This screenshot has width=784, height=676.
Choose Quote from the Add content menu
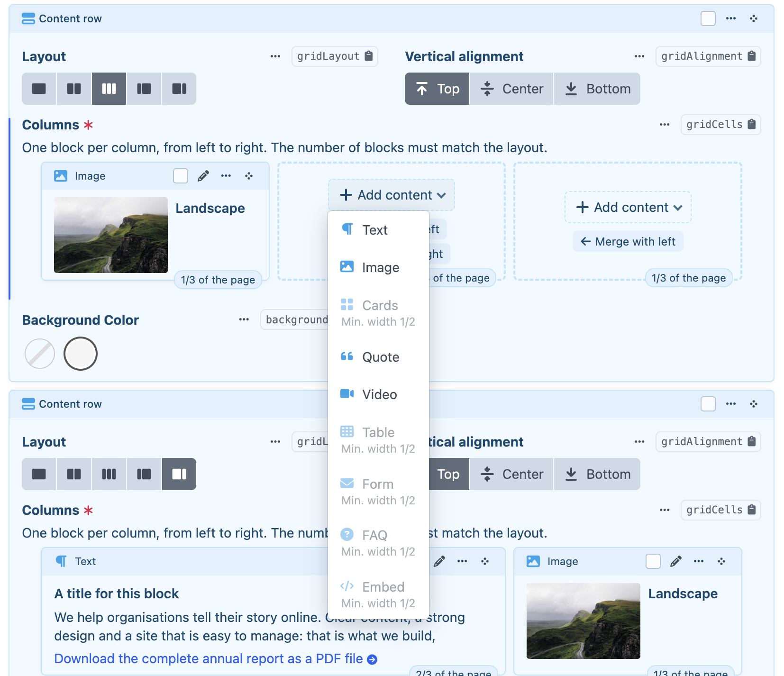378,357
